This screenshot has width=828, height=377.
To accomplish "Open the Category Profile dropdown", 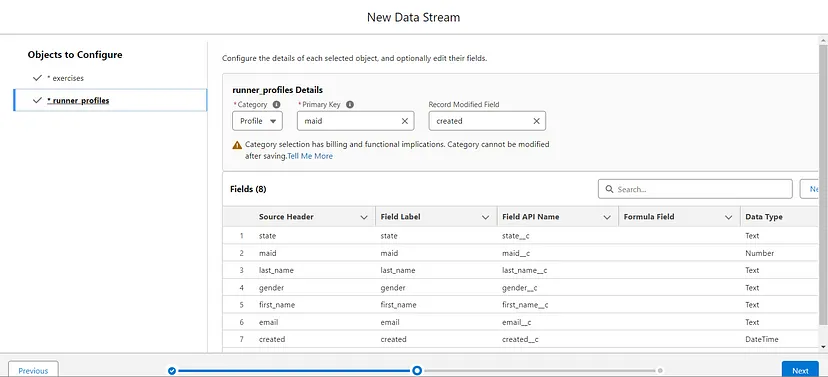I will (x=258, y=121).
